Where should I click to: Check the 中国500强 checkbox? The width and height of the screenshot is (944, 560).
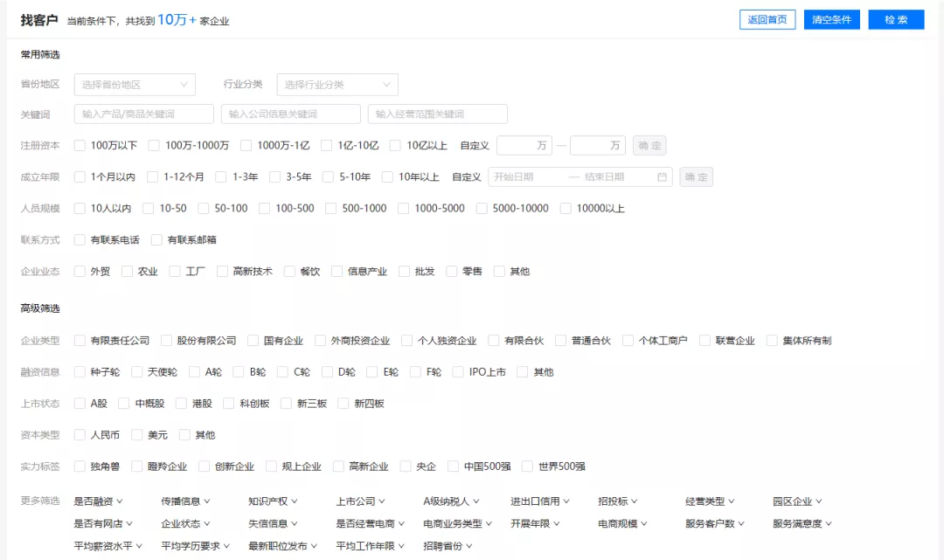[x=454, y=467]
